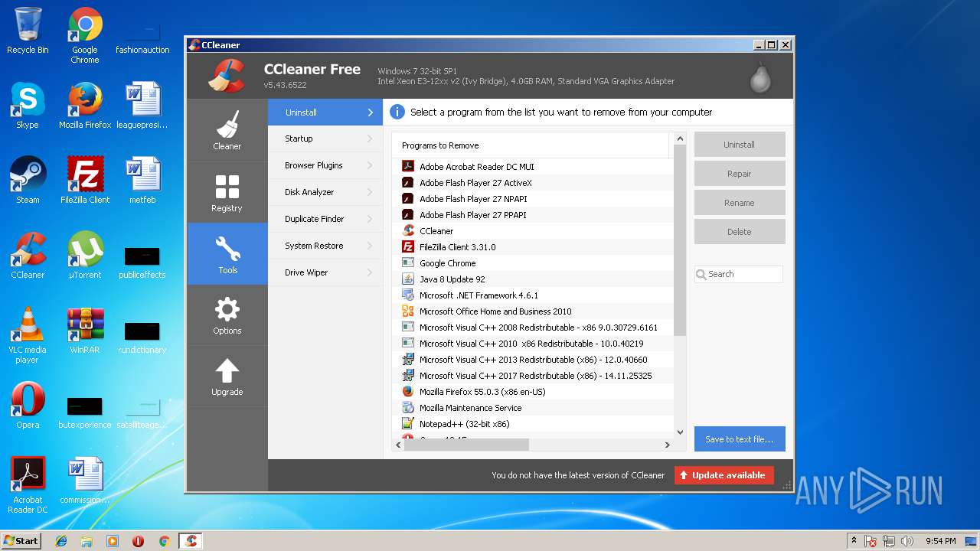
Task: Select the Tools wrench section
Action: point(227,254)
